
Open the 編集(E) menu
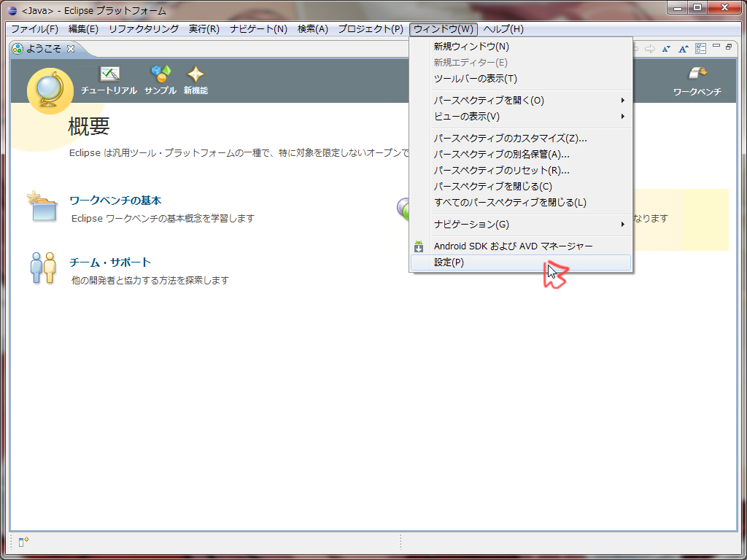tap(83, 29)
